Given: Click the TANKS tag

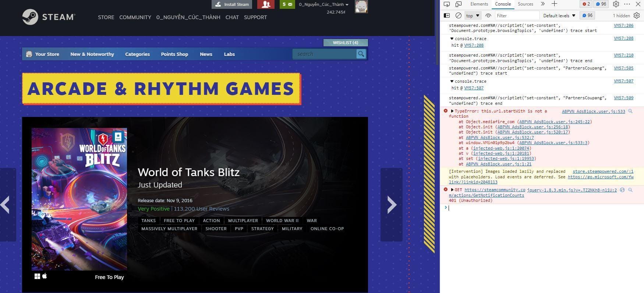Looking at the screenshot, I should coord(148,221).
